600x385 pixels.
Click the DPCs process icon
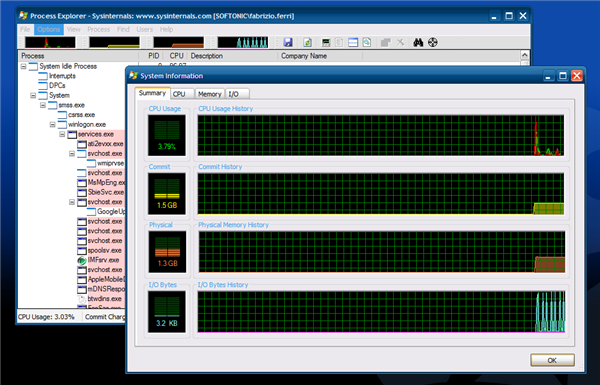click(x=43, y=85)
